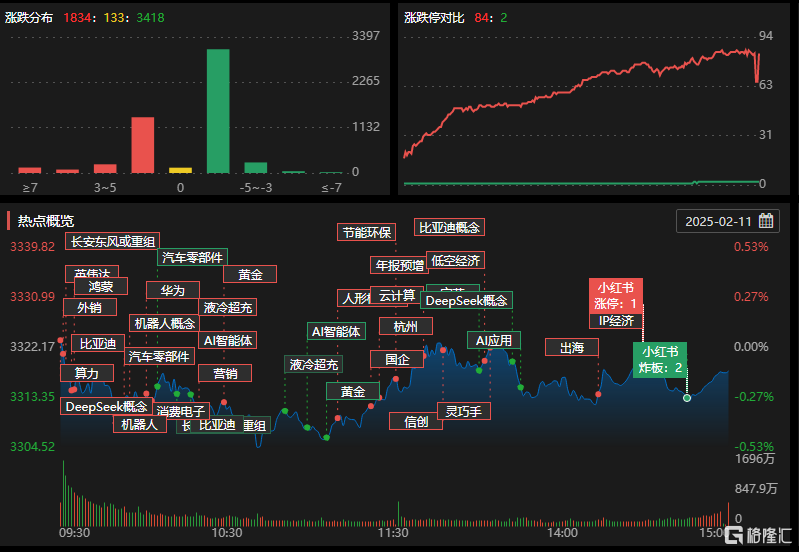Click the 消费电子 label
The height and width of the screenshot is (552, 799).
tap(181, 411)
